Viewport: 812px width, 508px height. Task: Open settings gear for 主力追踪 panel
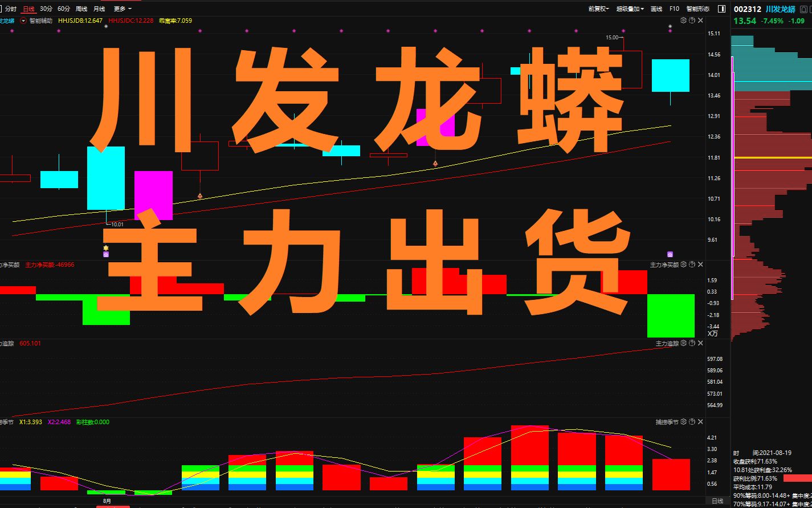[683, 343]
